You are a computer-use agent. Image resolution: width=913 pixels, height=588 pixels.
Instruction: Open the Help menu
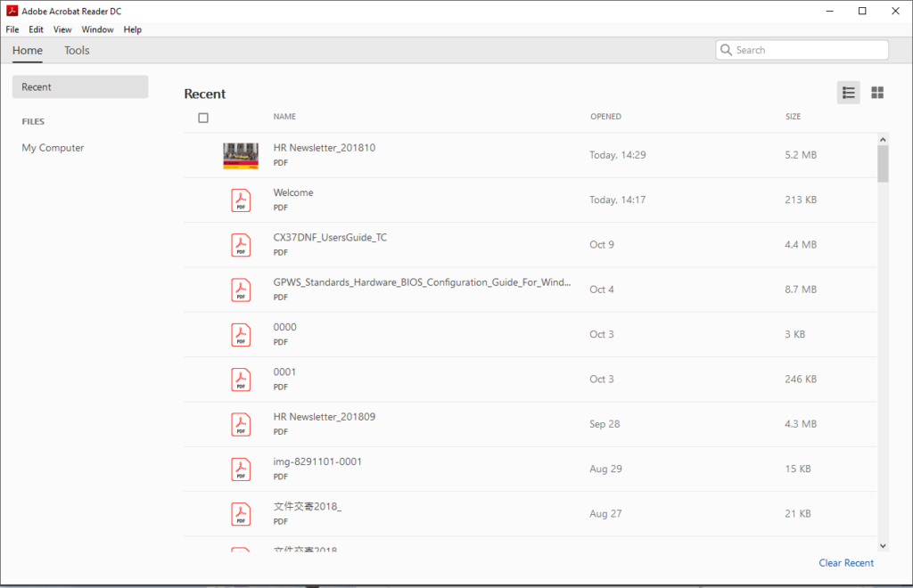tap(132, 29)
